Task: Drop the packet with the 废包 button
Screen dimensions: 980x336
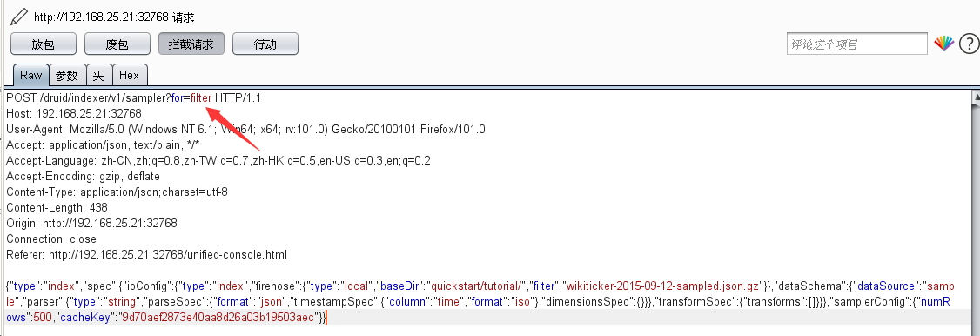Action: pos(117,44)
